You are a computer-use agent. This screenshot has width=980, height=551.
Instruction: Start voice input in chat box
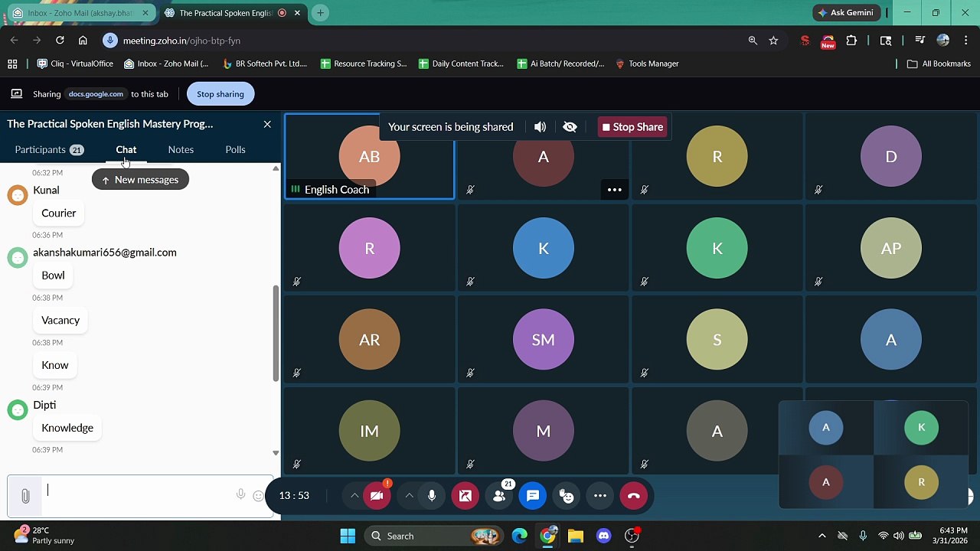[x=240, y=495]
